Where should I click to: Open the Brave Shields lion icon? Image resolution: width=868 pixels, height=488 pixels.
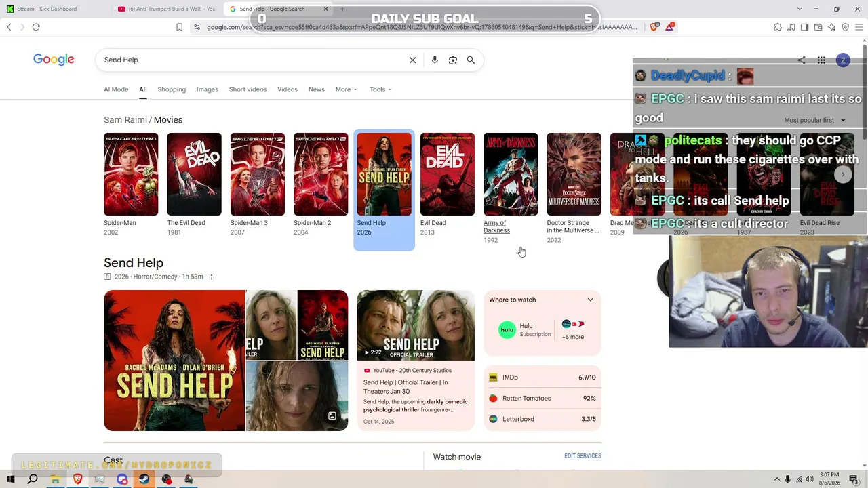click(x=654, y=27)
